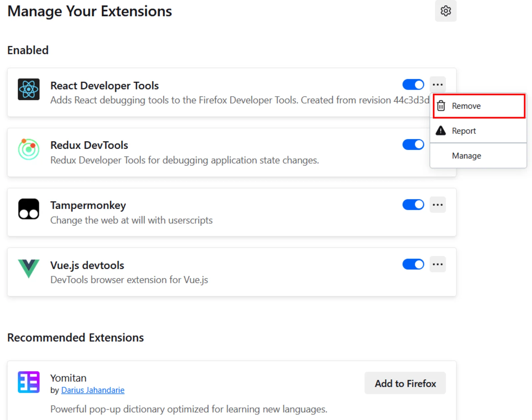Switch off the Vue.js devtools toggle
The width and height of the screenshot is (532, 420).
coord(413,264)
